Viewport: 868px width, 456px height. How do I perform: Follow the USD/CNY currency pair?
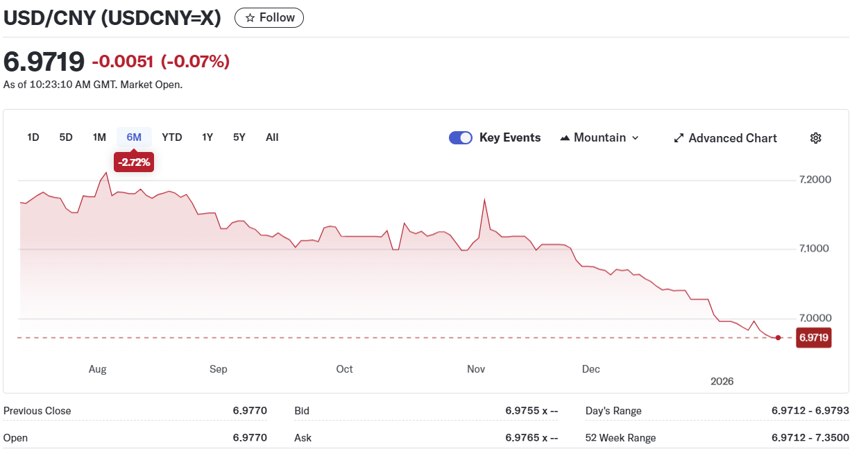pos(269,18)
